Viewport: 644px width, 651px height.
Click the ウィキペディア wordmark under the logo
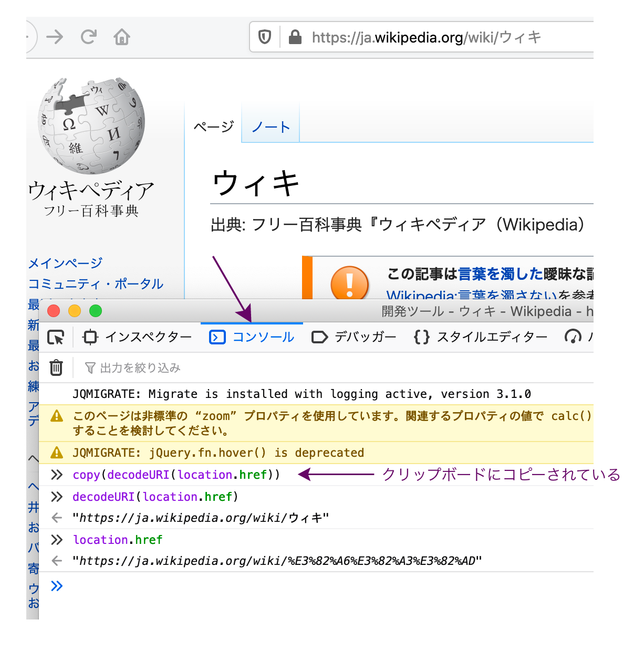coord(91,191)
